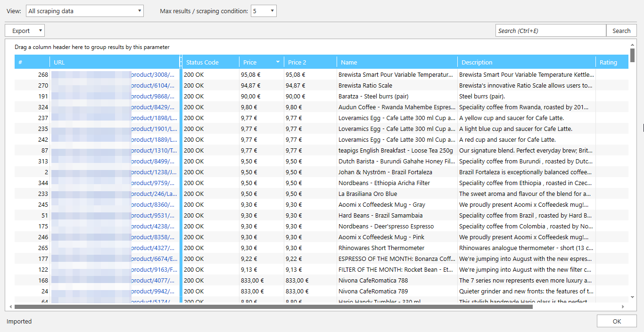This screenshot has height=332, width=644.
Task: Select FILTER OF THE MONTH: Rocket Bean cell
Action: click(397, 269)
